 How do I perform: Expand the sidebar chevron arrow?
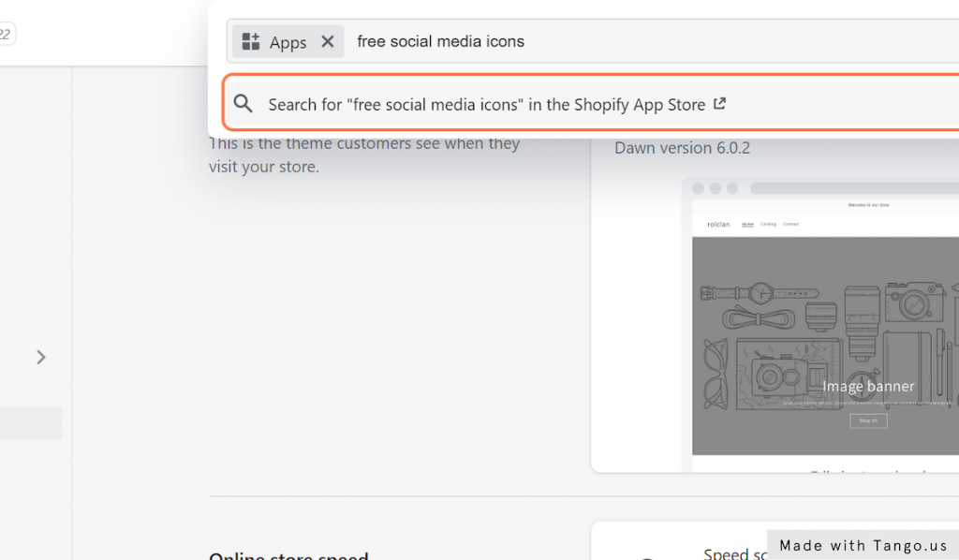tap(41, 357)
